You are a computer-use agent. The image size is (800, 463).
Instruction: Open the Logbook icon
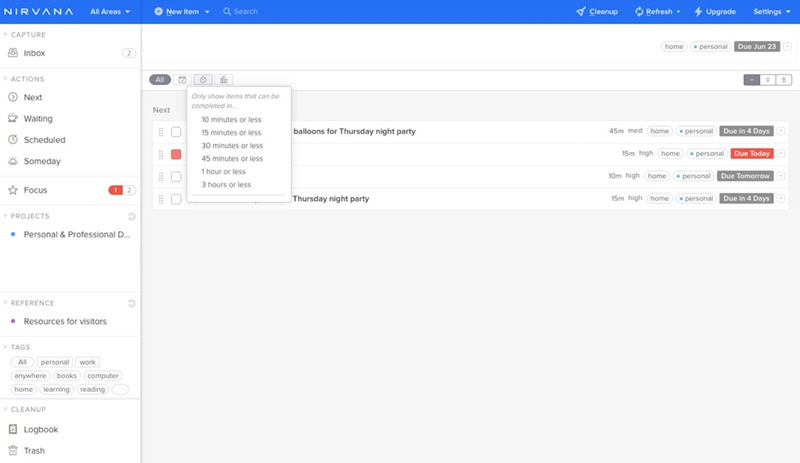13,429
